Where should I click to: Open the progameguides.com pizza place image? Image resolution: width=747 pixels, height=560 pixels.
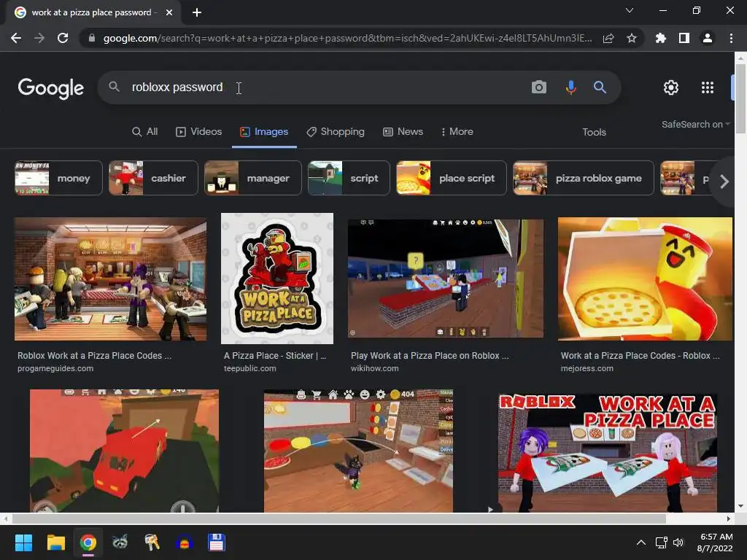point(111,279)
